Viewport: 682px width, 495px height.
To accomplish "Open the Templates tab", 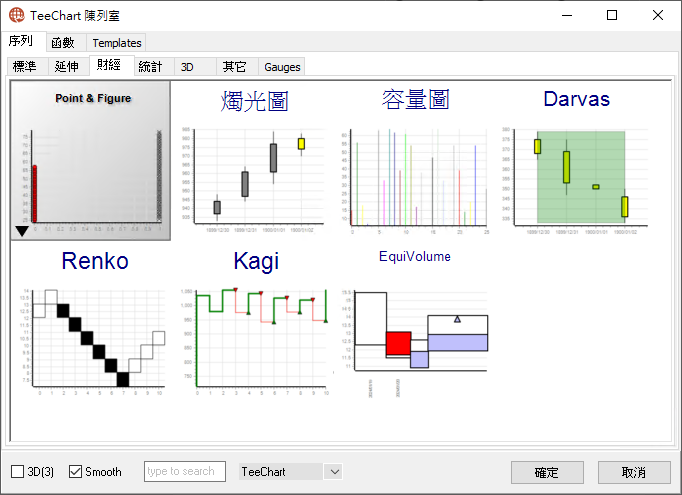I will pos(117,43).
